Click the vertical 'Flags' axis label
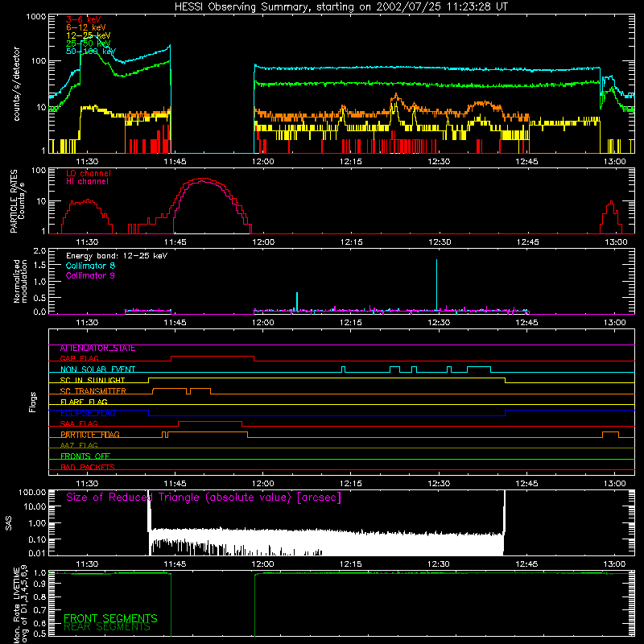 pyautogui.click(x=32, y=402)
